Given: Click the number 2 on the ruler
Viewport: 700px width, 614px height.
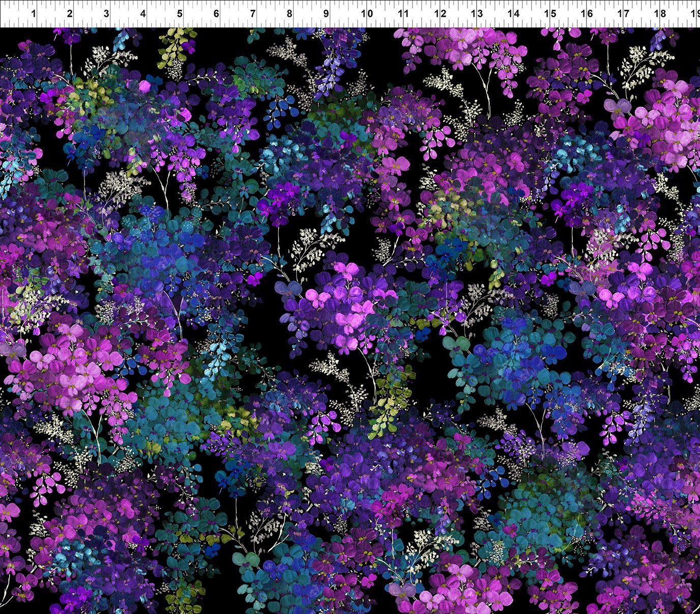Looking at the screenshot, I should 70,14.
